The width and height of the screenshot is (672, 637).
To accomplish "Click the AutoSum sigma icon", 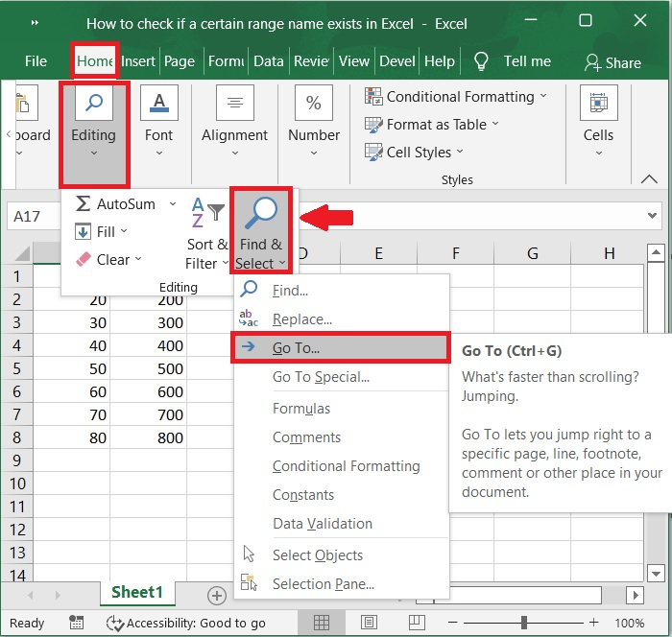I will (83, 203).
